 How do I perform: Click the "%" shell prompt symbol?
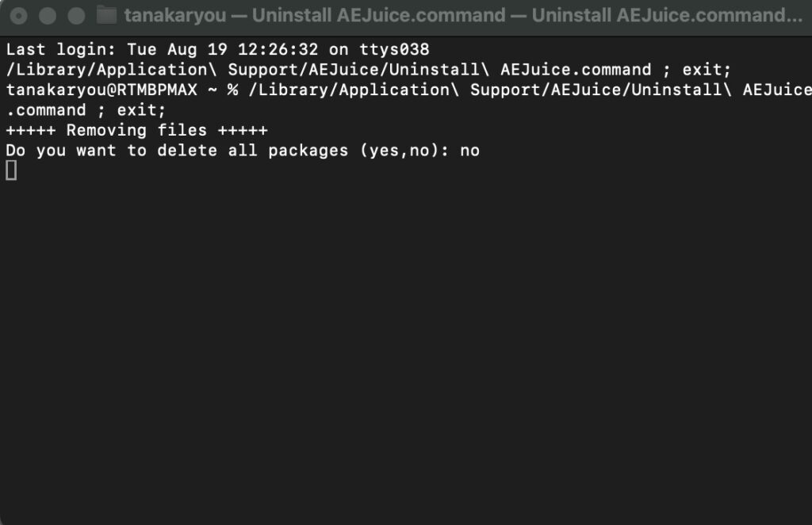pyautogui.click(x=233, y=90)
